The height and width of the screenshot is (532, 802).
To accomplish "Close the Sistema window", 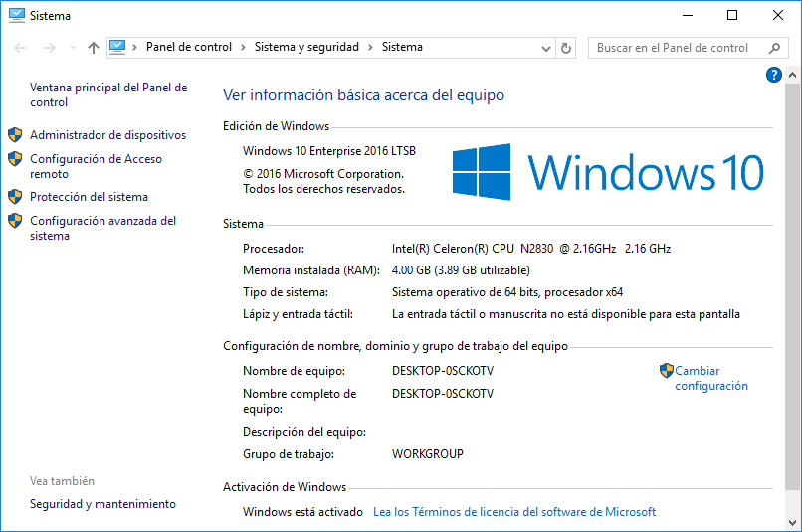I will point(778,15).
